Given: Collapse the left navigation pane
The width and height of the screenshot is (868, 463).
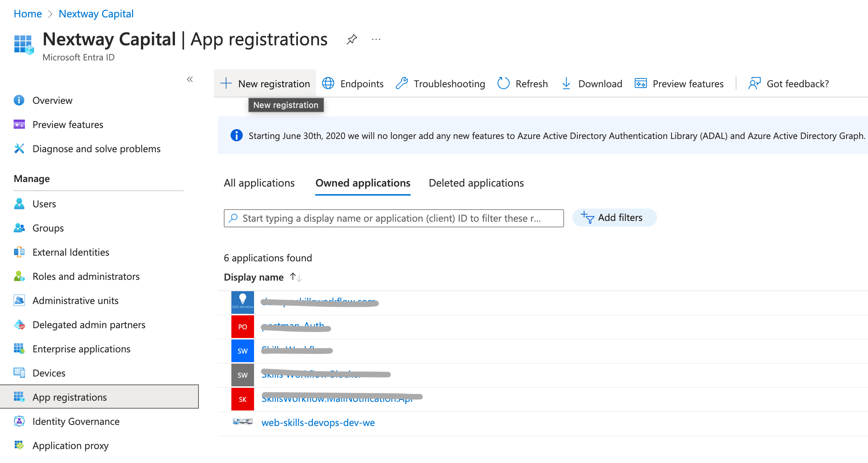Looking at the screenshot, I should coord(190,79).
